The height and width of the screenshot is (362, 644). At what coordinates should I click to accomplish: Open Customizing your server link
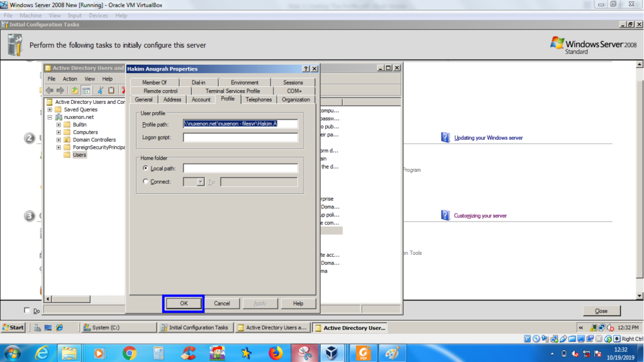tap(480, 215)
